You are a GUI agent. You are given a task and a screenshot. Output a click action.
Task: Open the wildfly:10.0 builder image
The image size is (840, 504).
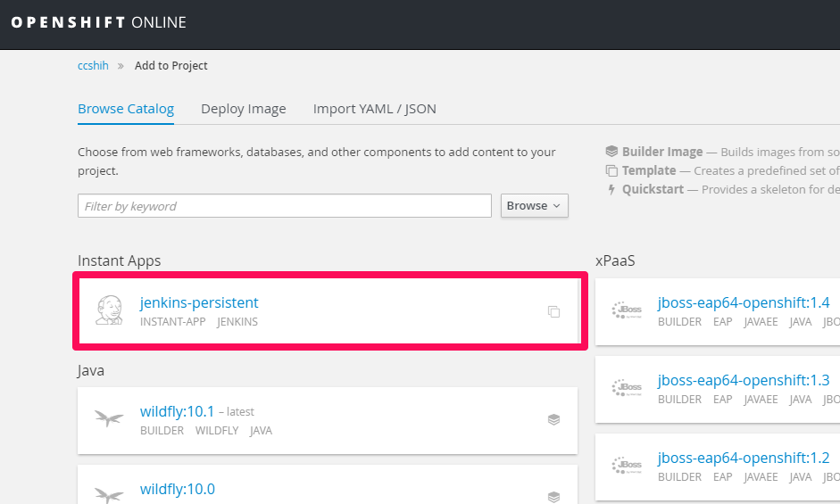[177, 489]
